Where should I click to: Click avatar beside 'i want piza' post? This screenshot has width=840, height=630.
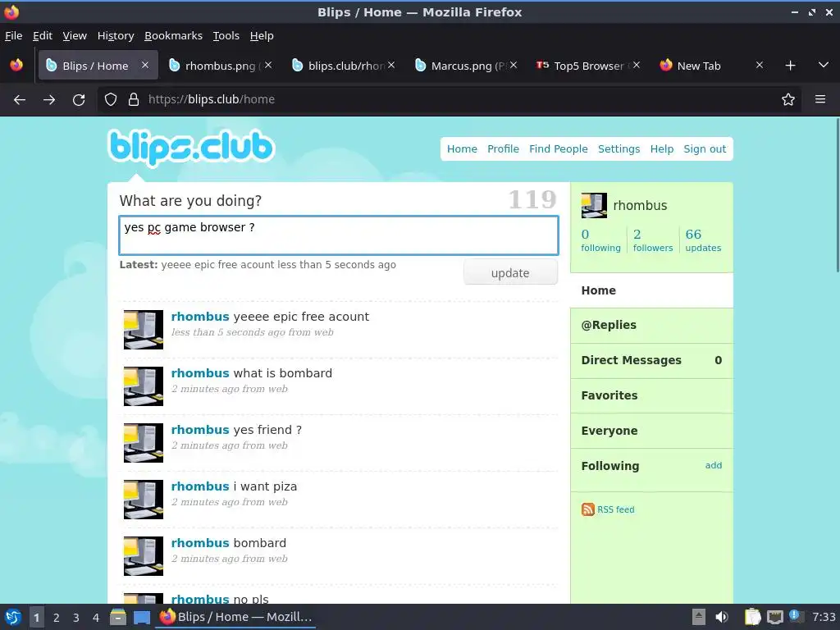click(x=144, y=500)
